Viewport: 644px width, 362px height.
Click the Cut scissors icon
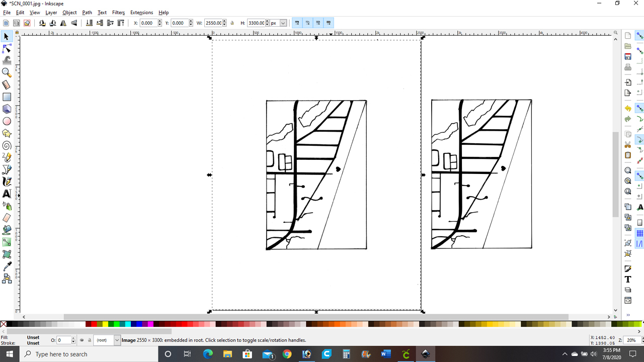pyautogui.click(x=628, y=145)
